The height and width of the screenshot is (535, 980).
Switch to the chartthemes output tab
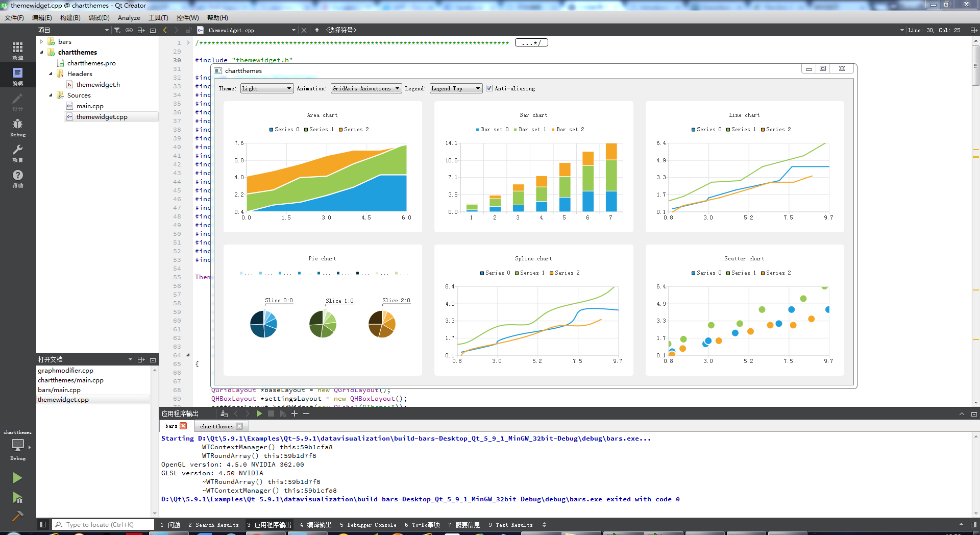point(216,426)
